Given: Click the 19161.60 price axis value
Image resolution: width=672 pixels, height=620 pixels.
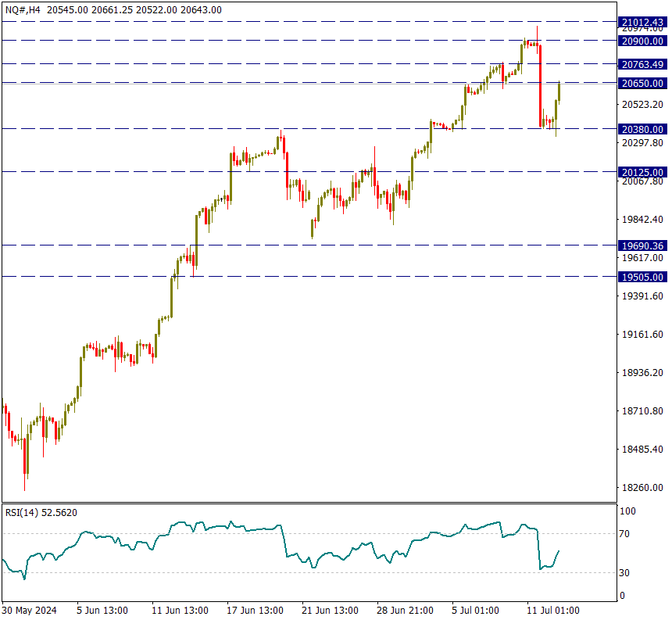Looking at the screenshot, I should tap(642, 335).
